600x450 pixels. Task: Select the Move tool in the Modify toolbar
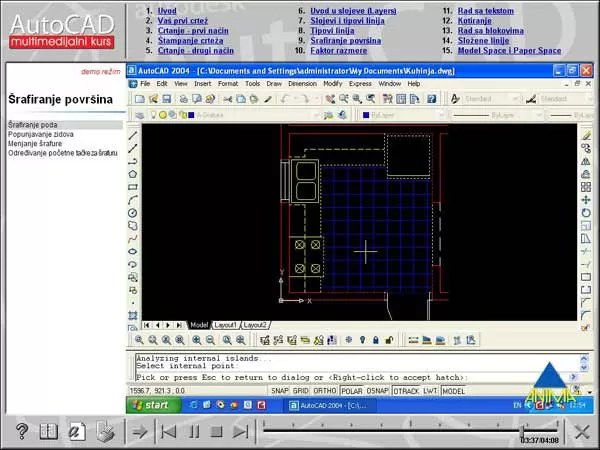coord(586,200)
